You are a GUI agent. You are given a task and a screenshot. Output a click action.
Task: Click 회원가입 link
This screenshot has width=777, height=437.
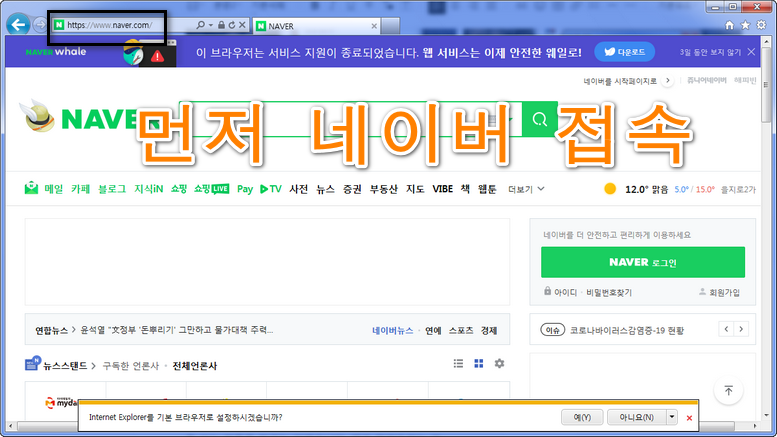tap(724, 292)
